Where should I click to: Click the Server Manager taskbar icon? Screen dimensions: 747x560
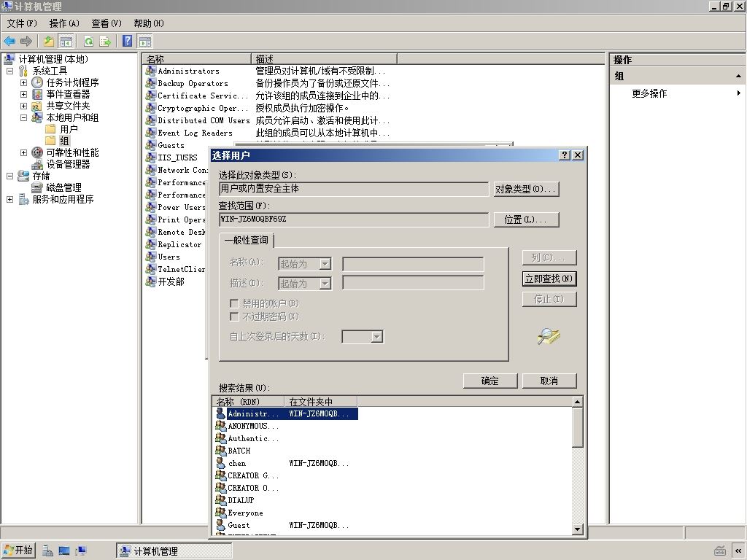(x=47, y=551)
